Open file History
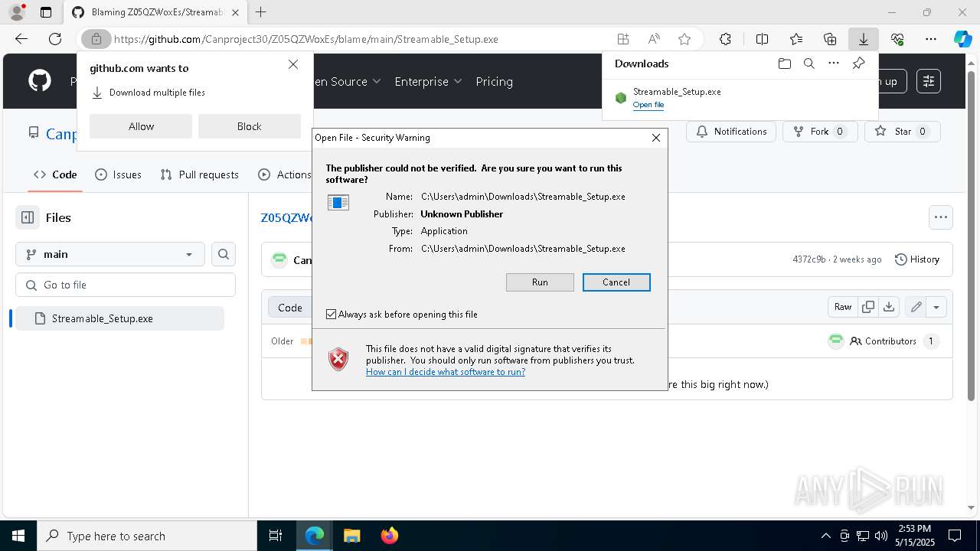Screen dimensions: 980x551 (917, 259)
